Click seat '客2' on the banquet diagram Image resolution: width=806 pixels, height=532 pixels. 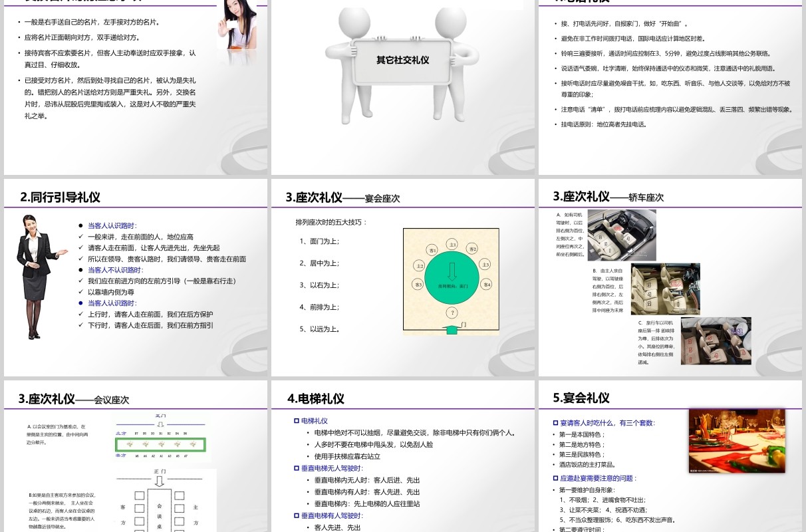click(473, 249)
